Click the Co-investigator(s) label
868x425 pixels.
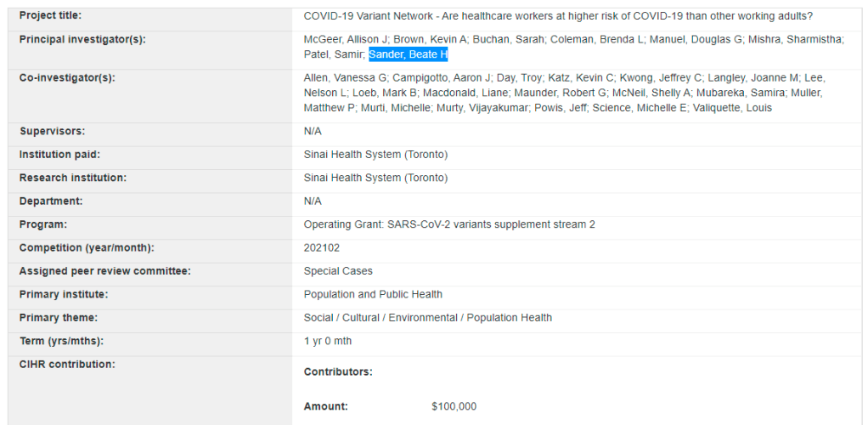66,77
